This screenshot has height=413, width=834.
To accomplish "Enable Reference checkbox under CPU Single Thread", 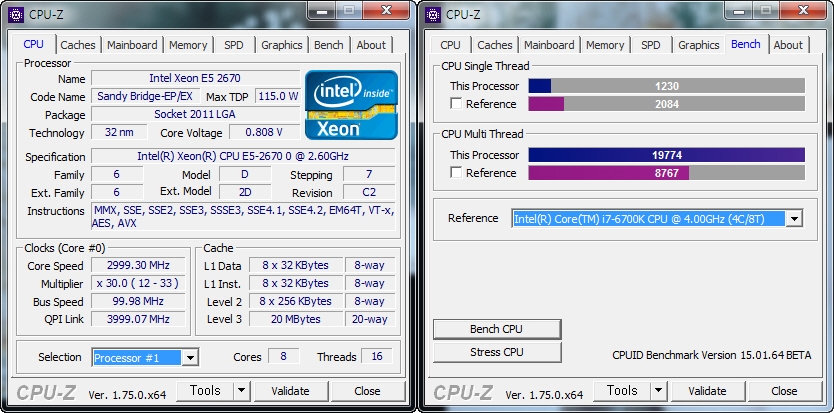I will click(456, 104).
